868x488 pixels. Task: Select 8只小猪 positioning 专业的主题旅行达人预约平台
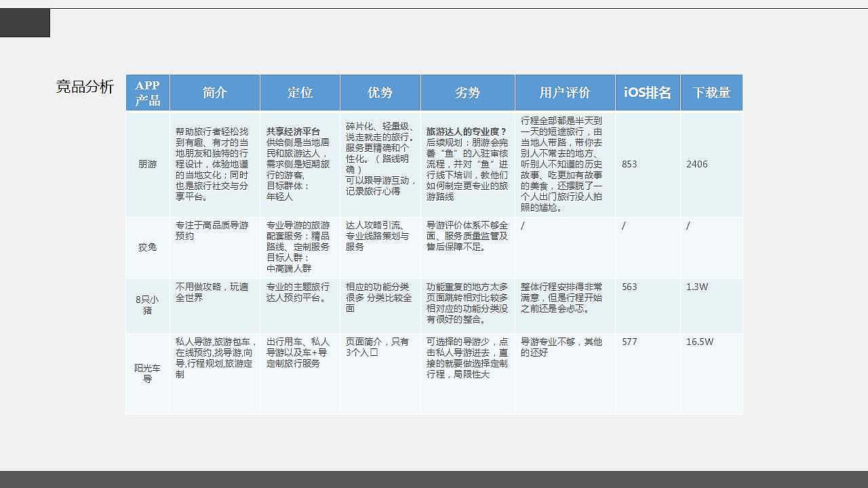[x=300, y=305]
